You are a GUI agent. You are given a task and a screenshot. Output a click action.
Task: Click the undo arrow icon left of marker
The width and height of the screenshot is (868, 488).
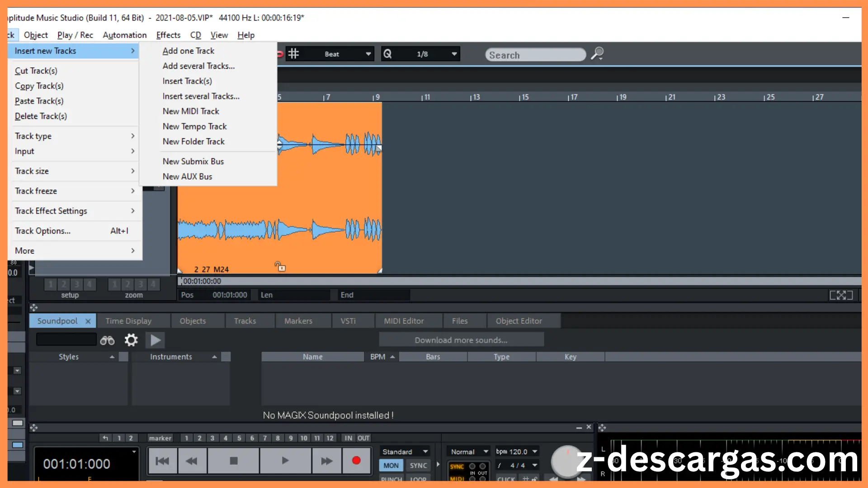105,438
